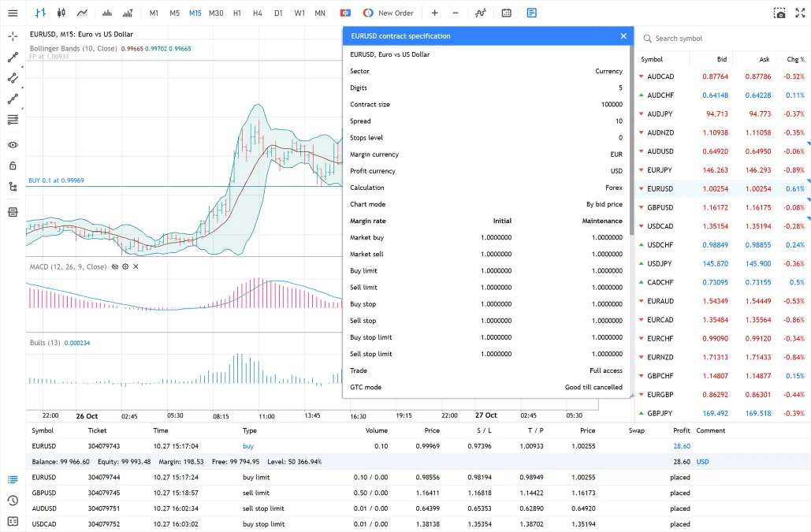Toggle the chart lock icon
The height and width of the screenshot is (532, 811).
(13, 165)
